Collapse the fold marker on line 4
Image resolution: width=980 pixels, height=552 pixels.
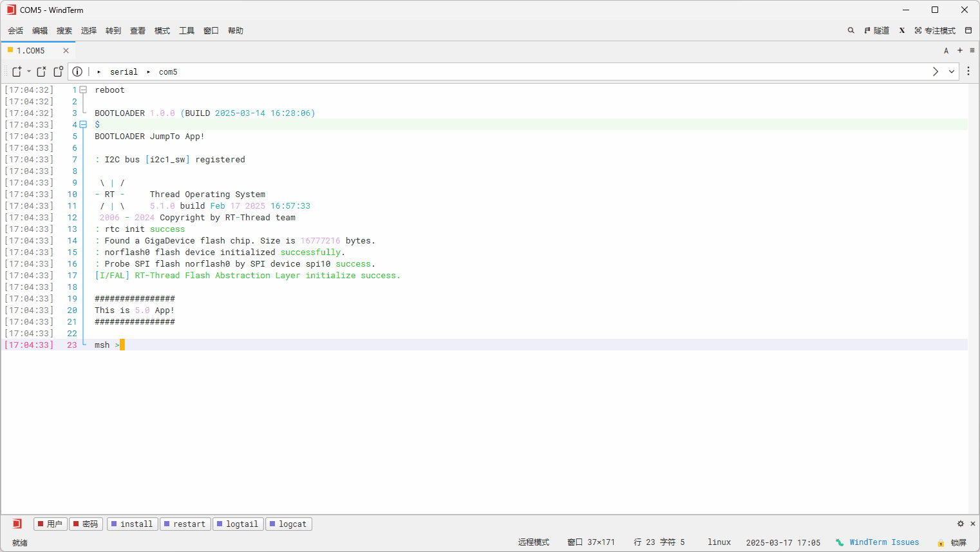click(83, 125)
